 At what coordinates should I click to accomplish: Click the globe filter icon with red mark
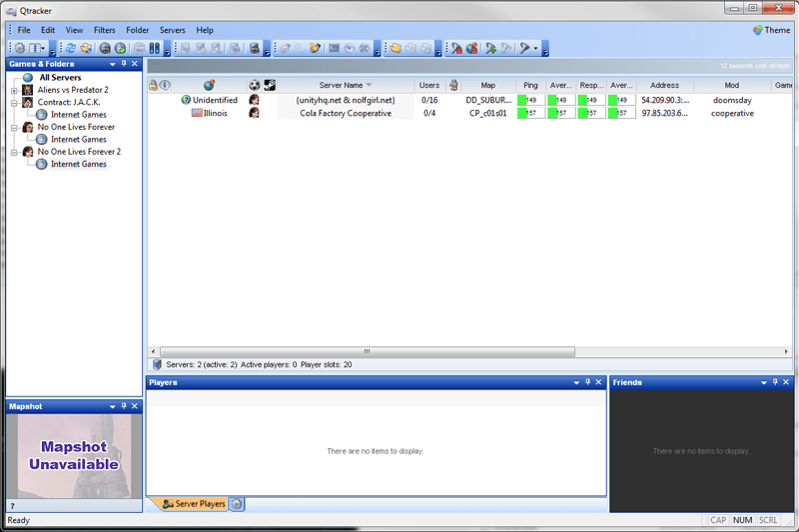(x=471, y=48)
